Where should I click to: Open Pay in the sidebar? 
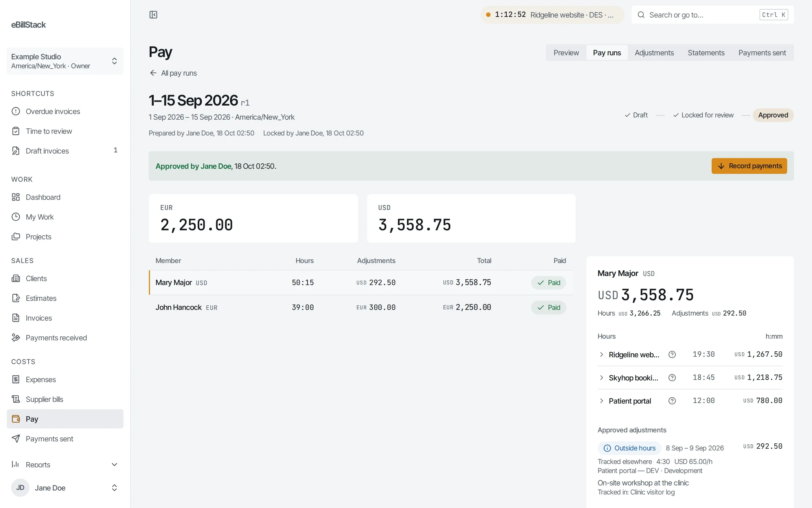pyautogui.click(x=65, y=419)
